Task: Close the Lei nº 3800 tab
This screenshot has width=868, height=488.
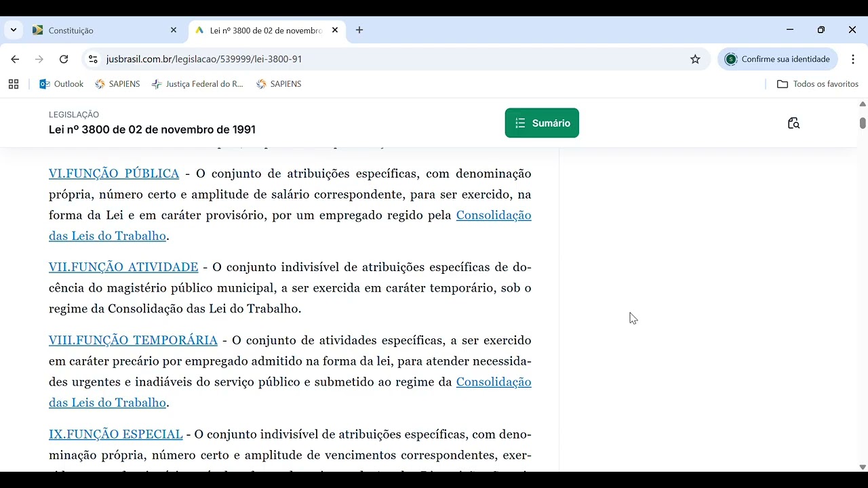Action: click(x=335, y=30)
